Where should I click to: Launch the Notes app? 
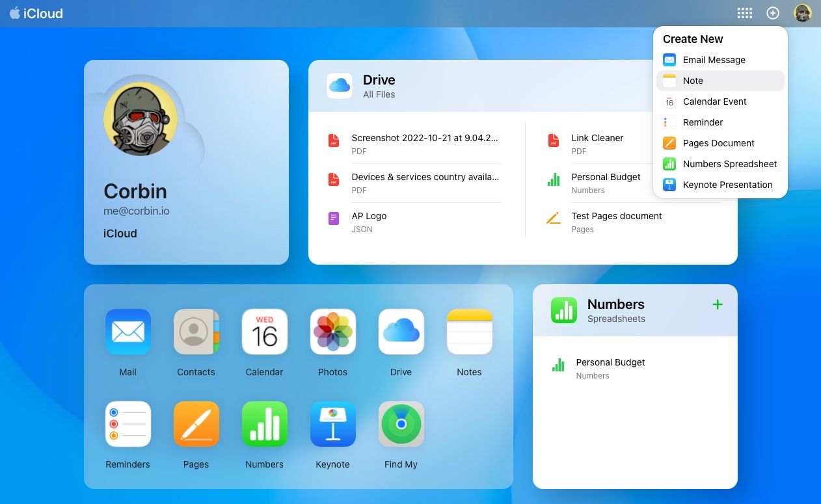coord(469,332)
